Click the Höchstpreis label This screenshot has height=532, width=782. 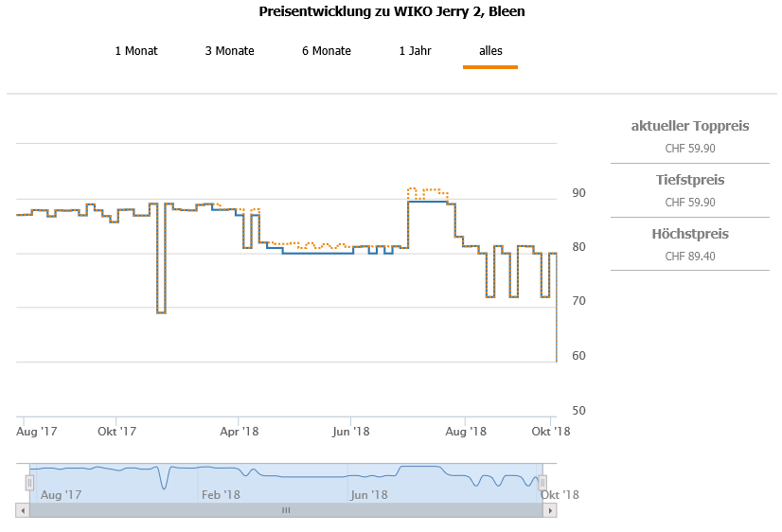pos(690,234)
